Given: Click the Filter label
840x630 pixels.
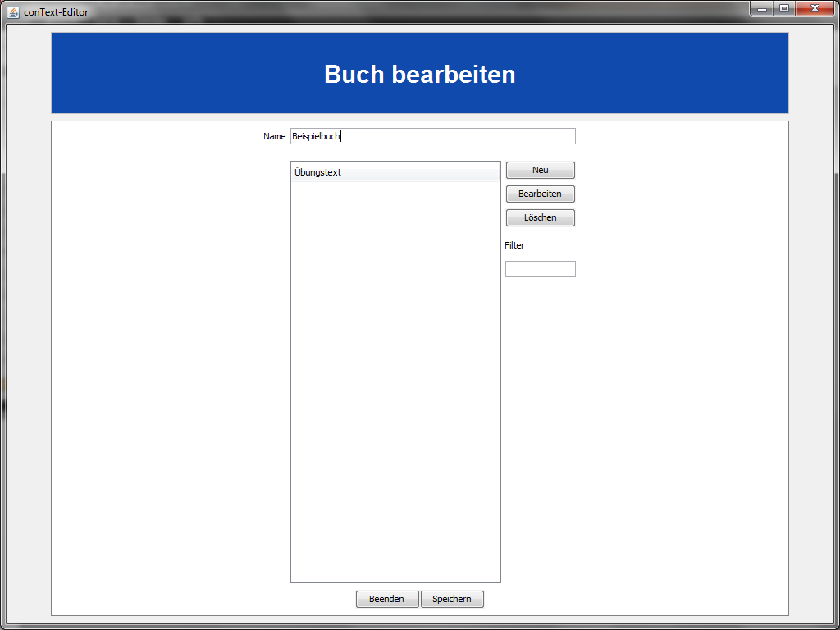Looking at the screenshot, I should coord(514,245).
